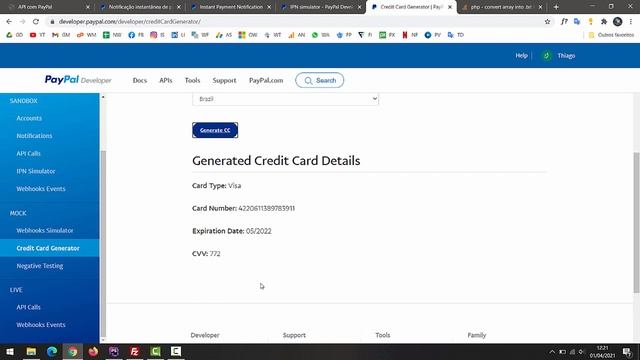Click the Google Translate extension icon
Viewport: 640px width, 360px height.
tap(577, 22)
